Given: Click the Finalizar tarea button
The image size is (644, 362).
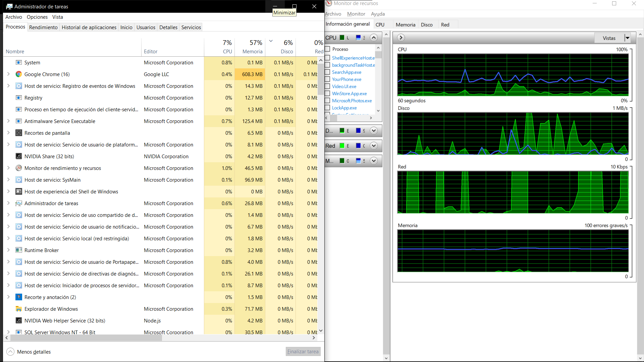Looking at the screenshot, I should click(x=303, y=352).
